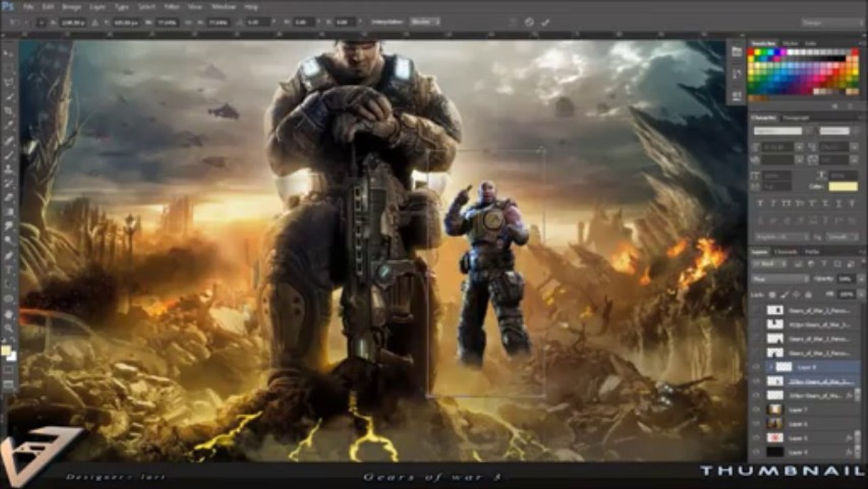The image size is (868, 489).
Task: Open the font size dropdown arrow
Action: (799, 147)
